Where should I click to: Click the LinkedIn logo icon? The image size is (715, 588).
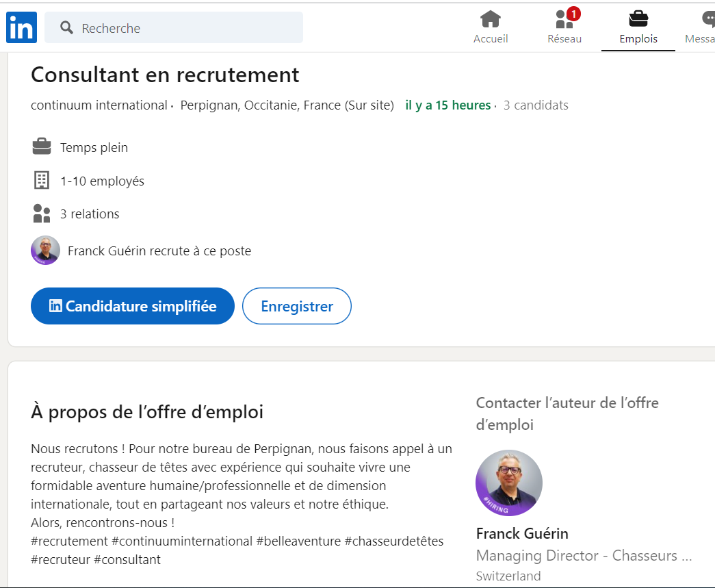click(x=21, y=28)
